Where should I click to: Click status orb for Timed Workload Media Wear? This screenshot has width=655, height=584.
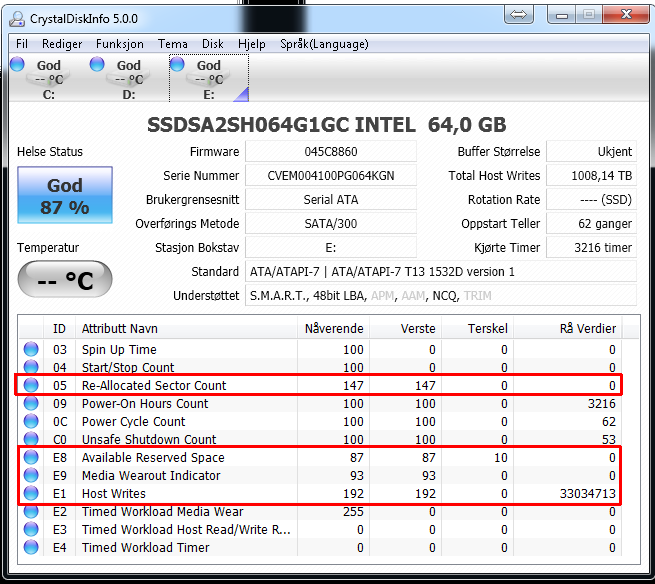point(31,511)
